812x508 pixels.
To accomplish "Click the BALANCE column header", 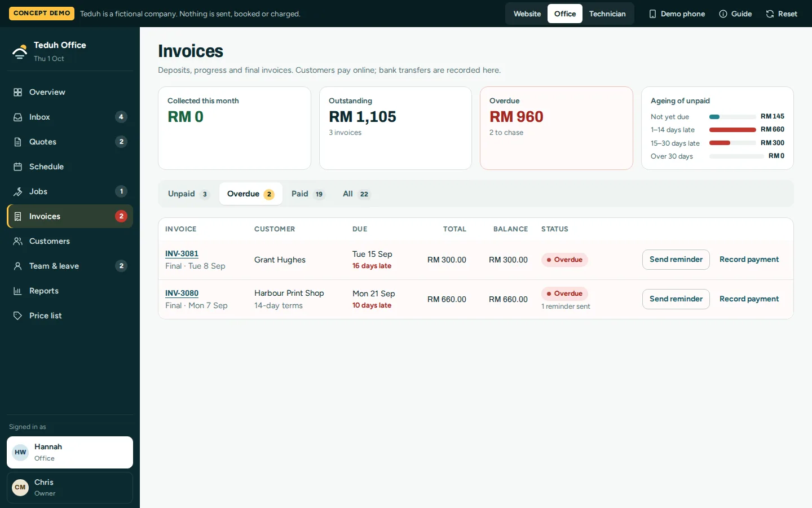I will [510, 229].
